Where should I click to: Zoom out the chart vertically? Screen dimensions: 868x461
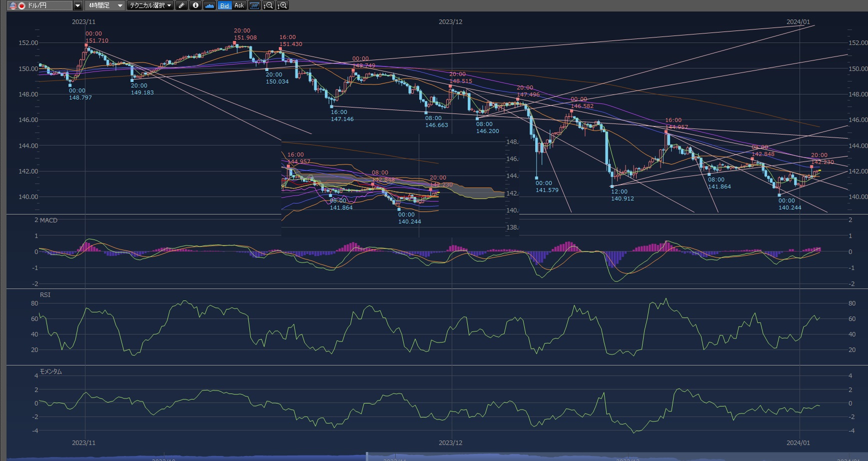[268, 5]
